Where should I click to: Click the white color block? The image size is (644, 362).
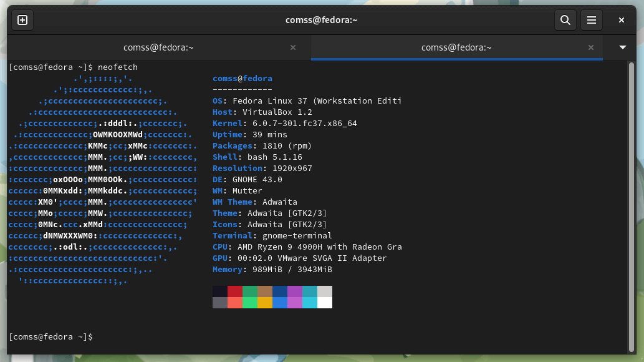(x=325, y=302)
